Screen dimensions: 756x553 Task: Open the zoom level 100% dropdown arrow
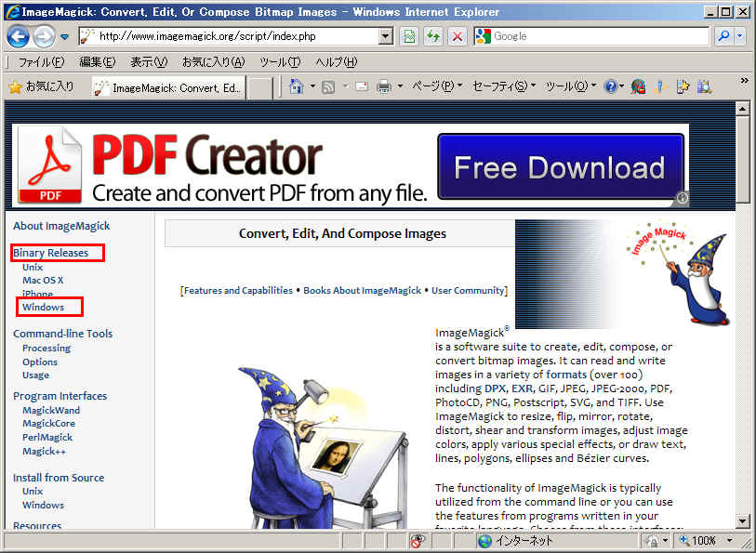[729, 541]
